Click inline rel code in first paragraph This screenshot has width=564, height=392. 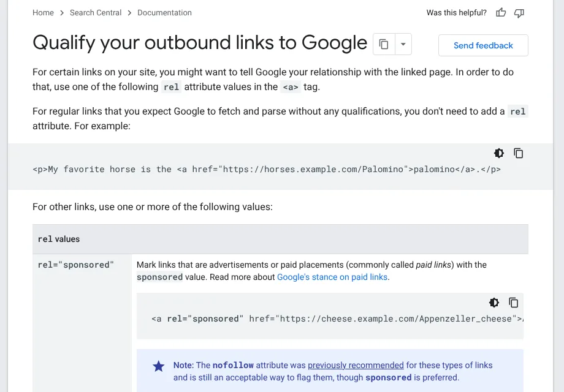click(x=171, y=87)
